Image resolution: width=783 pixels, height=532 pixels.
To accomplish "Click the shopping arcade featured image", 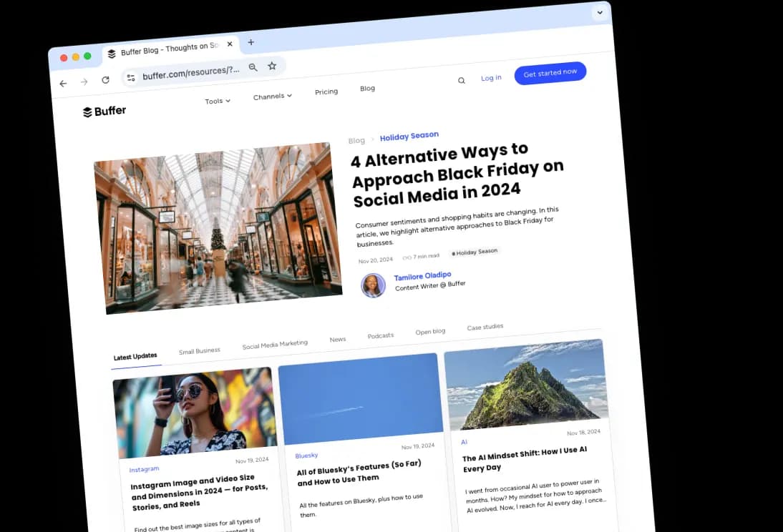I will [x=216, y=229].
